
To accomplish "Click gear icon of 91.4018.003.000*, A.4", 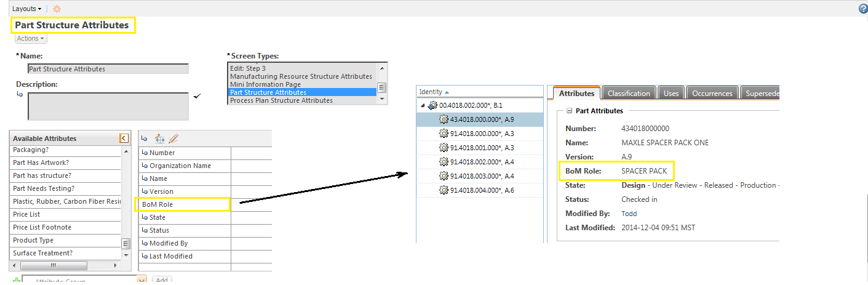I will [444, 176].
